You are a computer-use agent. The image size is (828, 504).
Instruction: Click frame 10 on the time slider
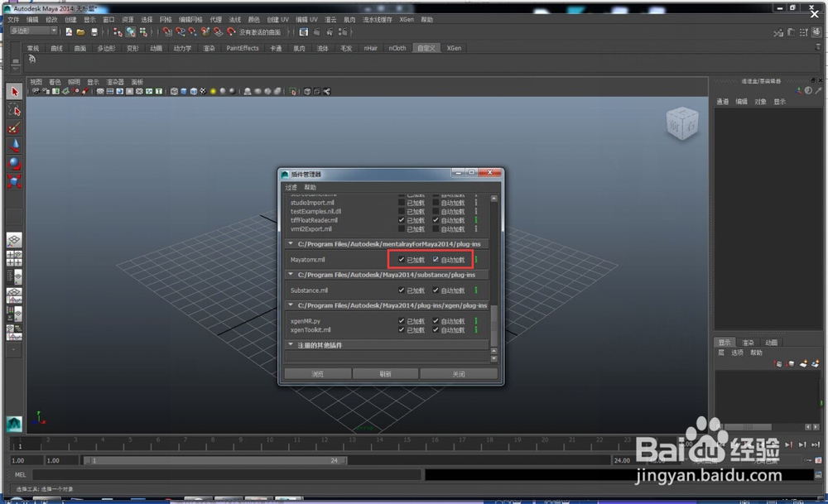pos(269,442)
